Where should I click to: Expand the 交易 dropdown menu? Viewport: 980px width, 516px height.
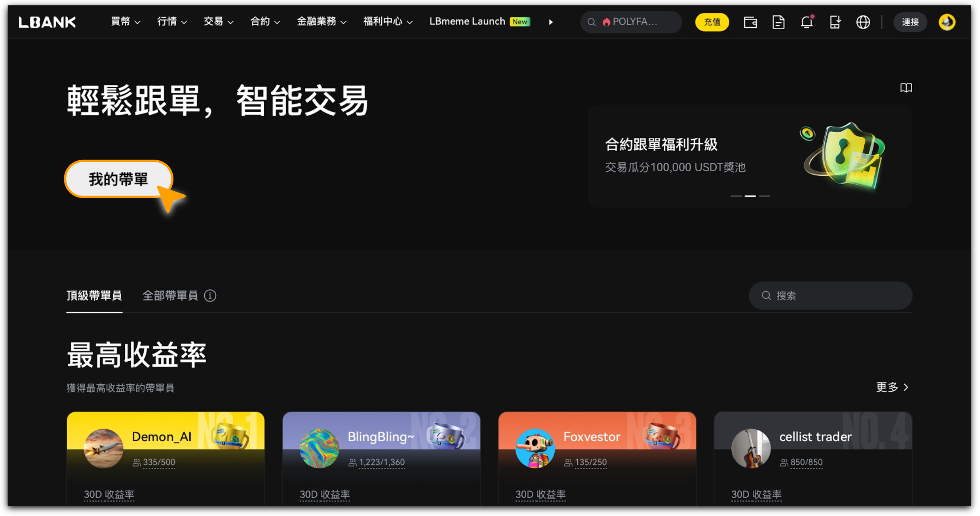click(x=218, y=22)
